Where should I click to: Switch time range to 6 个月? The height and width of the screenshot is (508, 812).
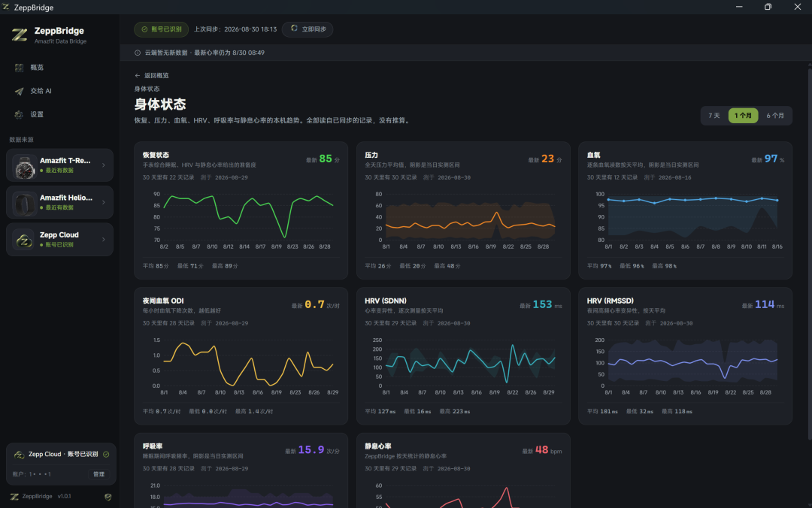775,116
